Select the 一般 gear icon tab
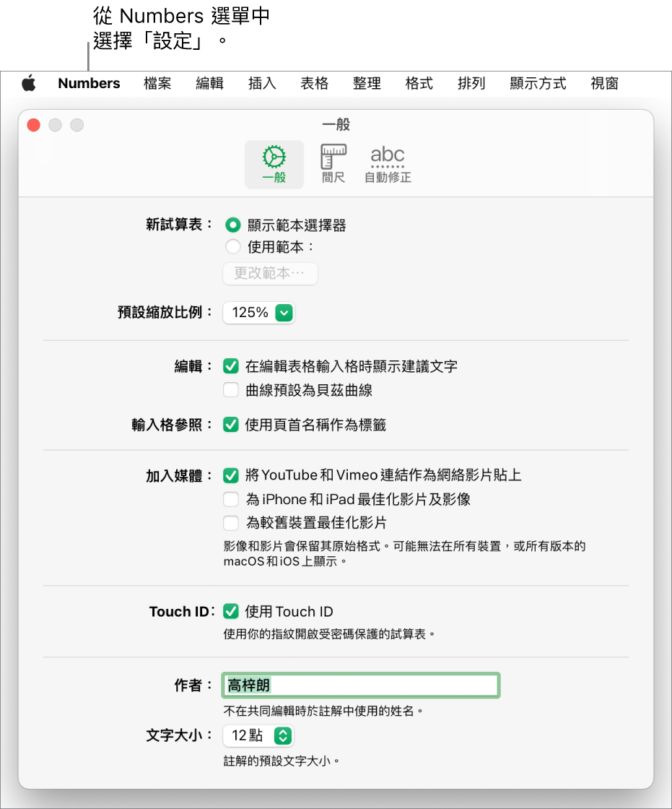The height and width of the screenshot is (809, 672). click(x=274, y=165)
